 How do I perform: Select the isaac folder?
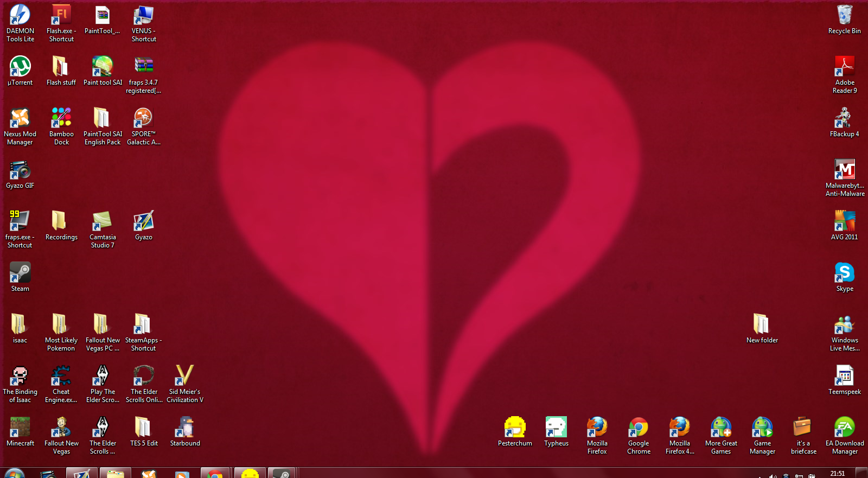[20, 329]
